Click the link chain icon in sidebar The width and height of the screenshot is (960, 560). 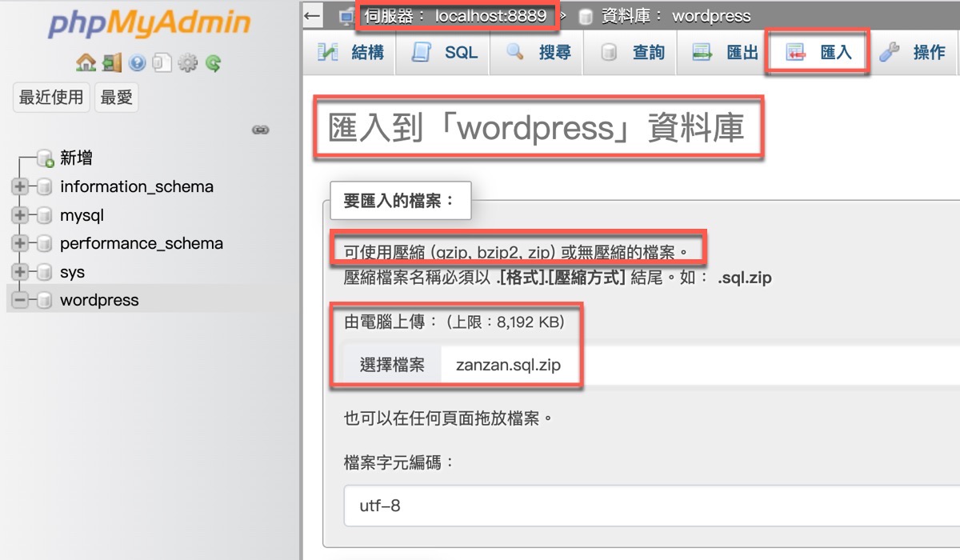click(260, 129)
